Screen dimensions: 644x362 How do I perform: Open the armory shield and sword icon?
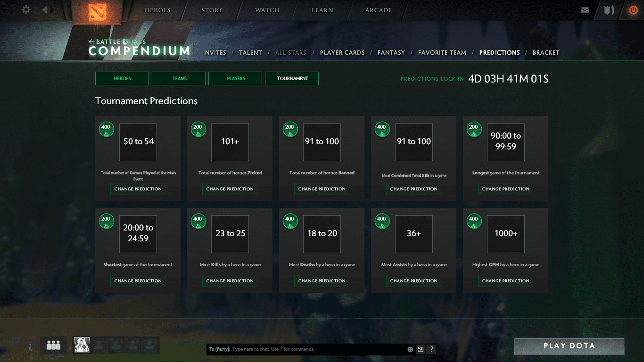pos(609,10)
